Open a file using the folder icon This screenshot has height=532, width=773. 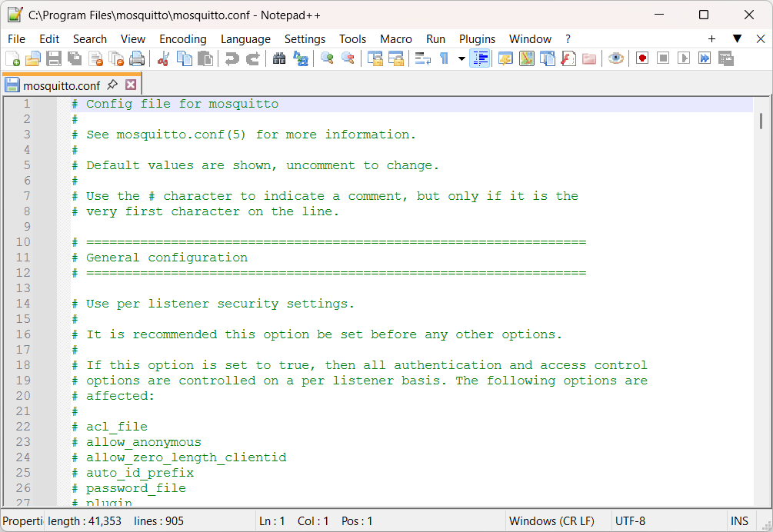point(33,58)
